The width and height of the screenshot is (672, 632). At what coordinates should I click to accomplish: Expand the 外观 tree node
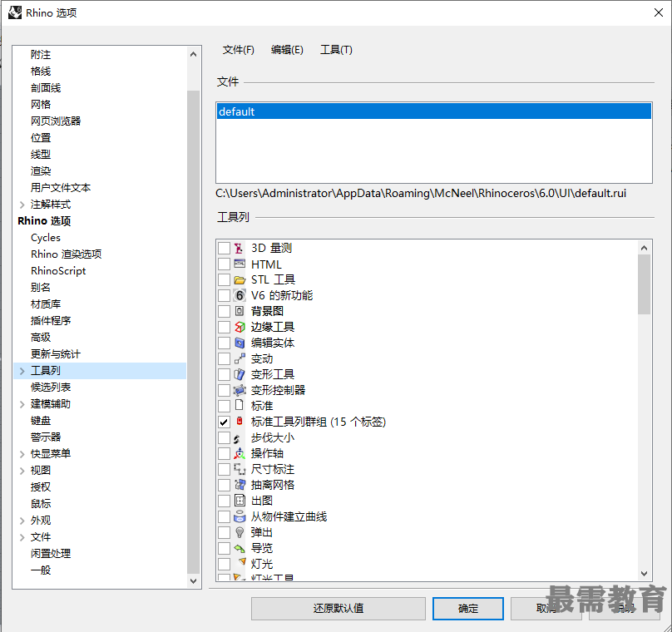click(22, 521)
